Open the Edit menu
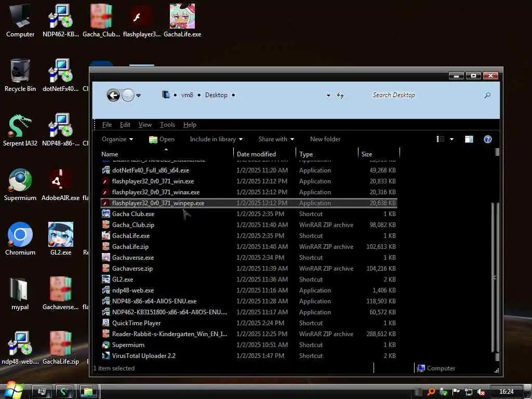 click(x=125, y=125)
